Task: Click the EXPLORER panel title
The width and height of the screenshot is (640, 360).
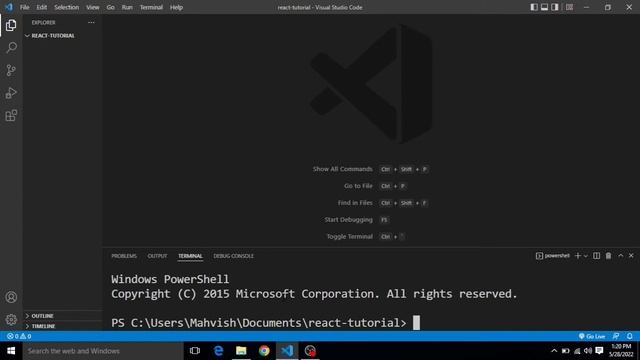Action: (x=43, y=22)
